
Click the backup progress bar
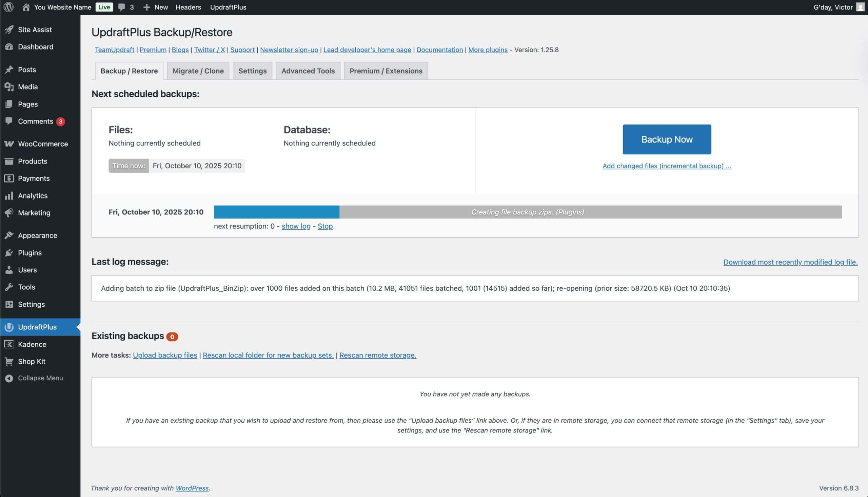pyautogui.click(x=527, y=212)
